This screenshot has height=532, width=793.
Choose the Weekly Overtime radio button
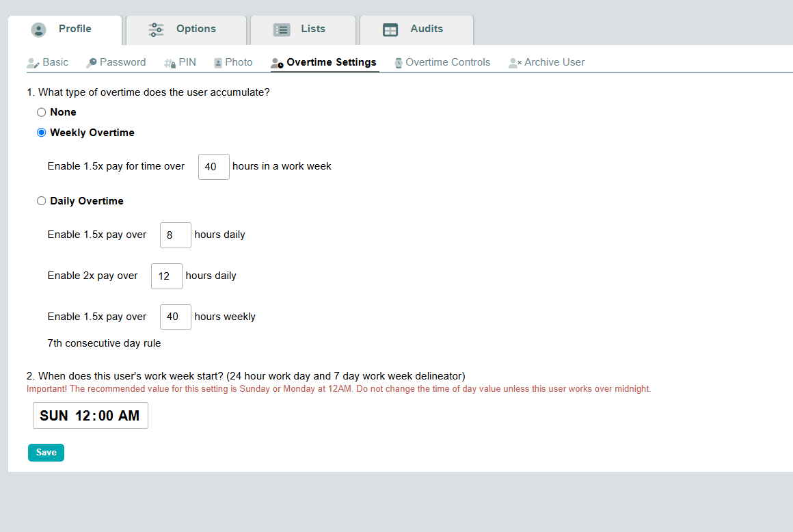click(x=42, y=133)
